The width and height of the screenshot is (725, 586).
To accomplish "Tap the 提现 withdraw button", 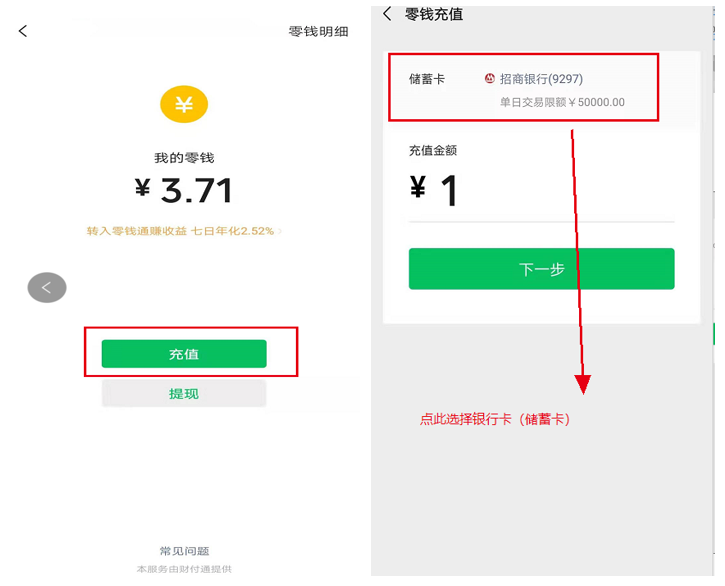I will tap(184, 394).
